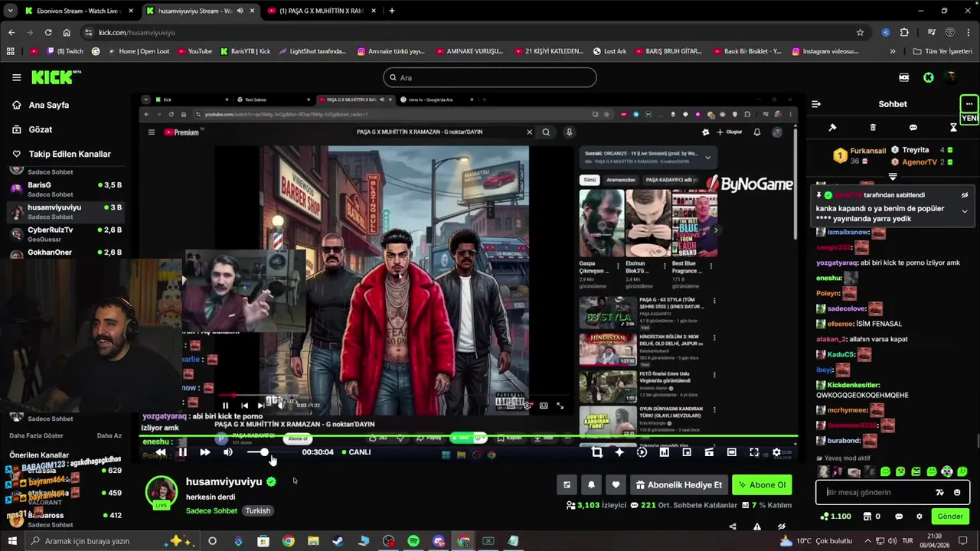Click Daha Az link
Viewport: 980px width, 551px height.
[x=109, y=435]
